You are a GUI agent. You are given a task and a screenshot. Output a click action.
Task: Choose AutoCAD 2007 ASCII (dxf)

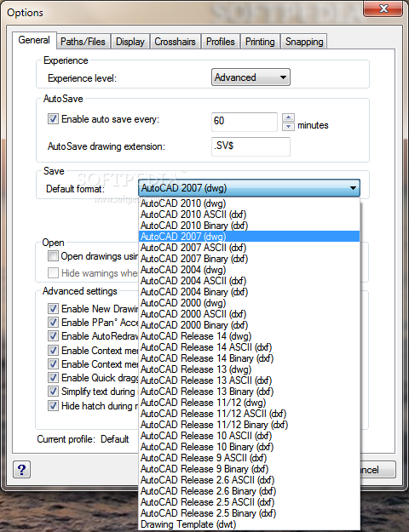pos(250,248)
